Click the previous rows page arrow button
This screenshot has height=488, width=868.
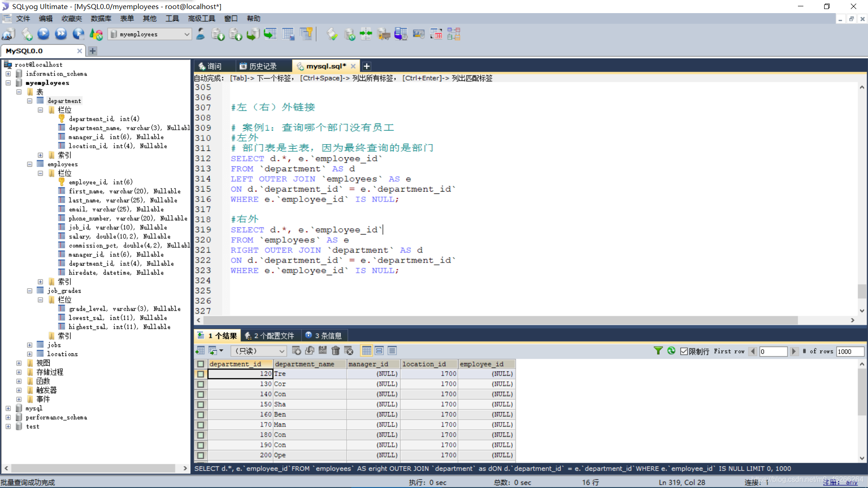[753, 351]
